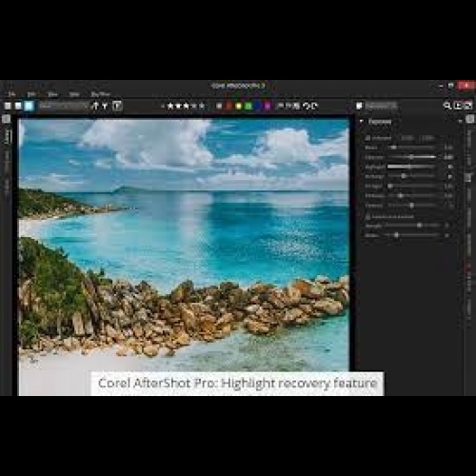Rotate the image counterclockwise
Screen dimensions: 476x476
click(307, 106)
